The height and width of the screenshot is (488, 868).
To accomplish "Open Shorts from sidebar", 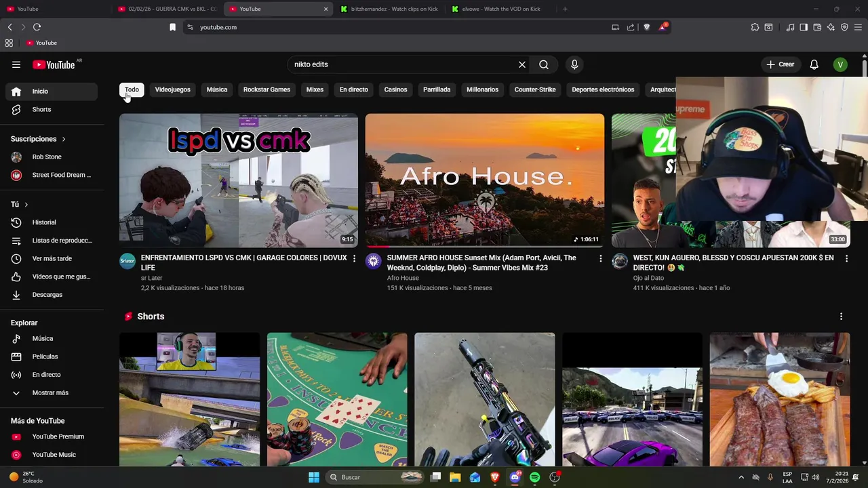I will click(x=52, y=109).
